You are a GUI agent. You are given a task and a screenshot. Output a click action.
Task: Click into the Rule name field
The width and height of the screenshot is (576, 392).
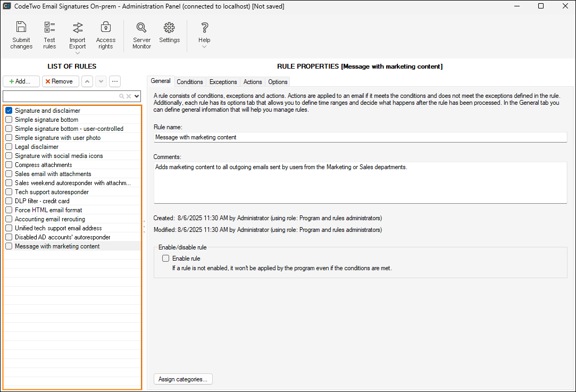(360, 137)
